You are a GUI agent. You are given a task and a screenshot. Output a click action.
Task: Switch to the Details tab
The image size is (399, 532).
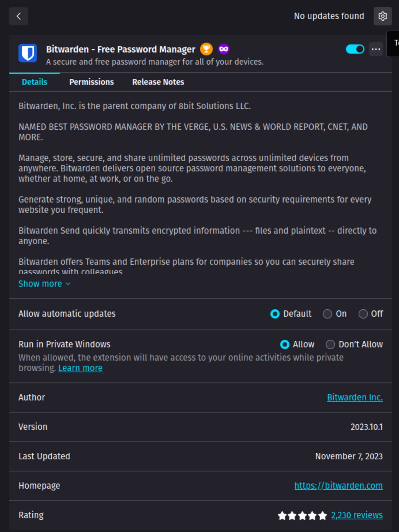tap(35, 82)
